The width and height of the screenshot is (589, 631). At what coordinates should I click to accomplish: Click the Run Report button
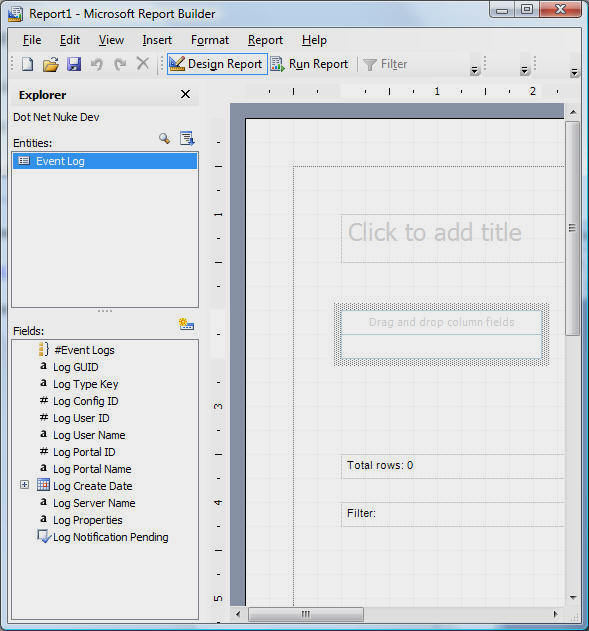[x=309, y=64]
